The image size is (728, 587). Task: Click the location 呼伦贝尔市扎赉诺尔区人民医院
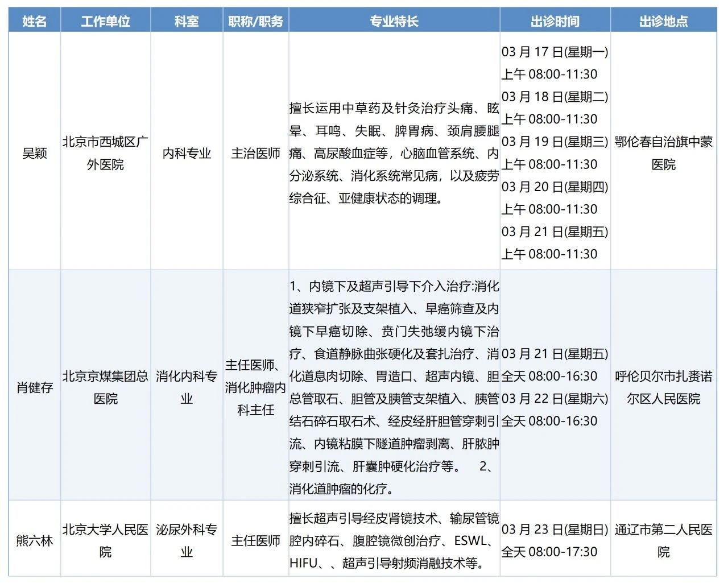[x=664, y=388]
